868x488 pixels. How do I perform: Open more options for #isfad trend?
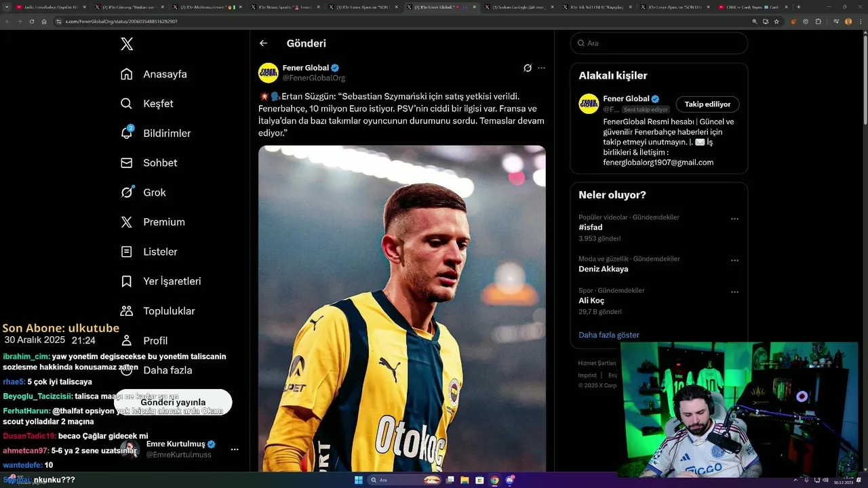coord(734,219)
